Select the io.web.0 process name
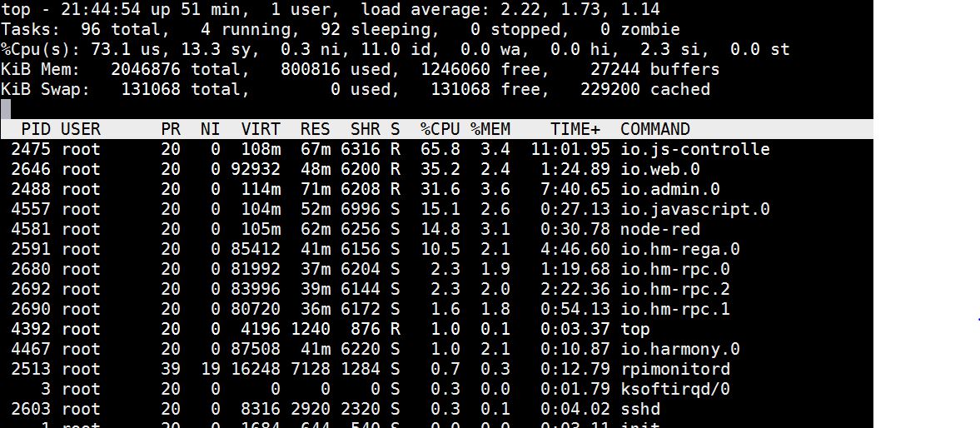The width and height of the screenshot is (980, 428). 660,169
